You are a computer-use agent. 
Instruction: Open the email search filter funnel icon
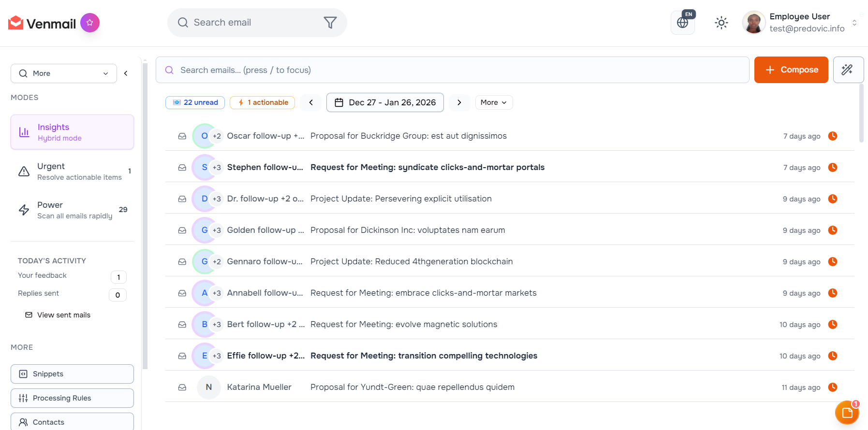pos(330,23)
